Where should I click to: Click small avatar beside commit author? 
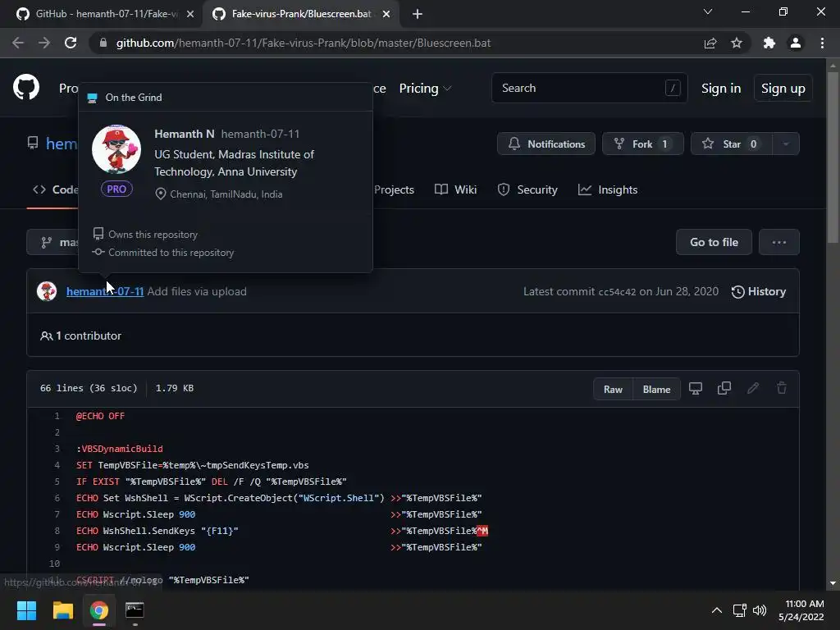47,291
